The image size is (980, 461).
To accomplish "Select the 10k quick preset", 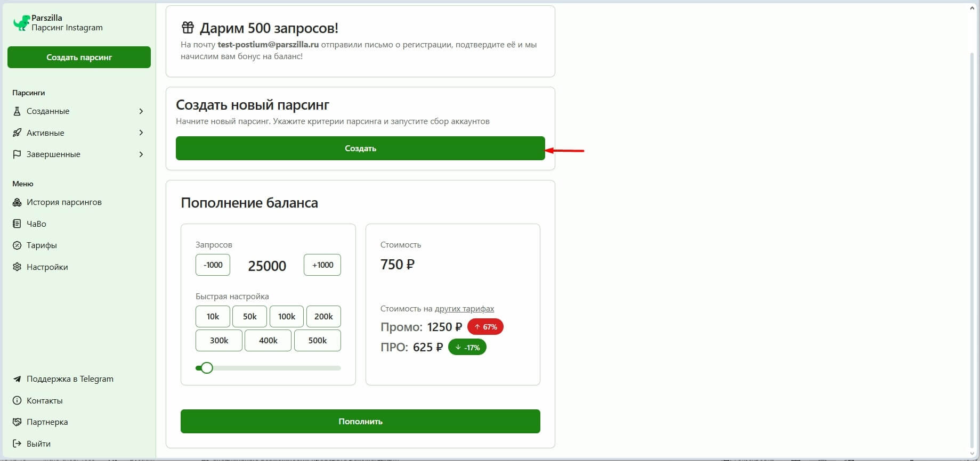I will tap(213, 316).
